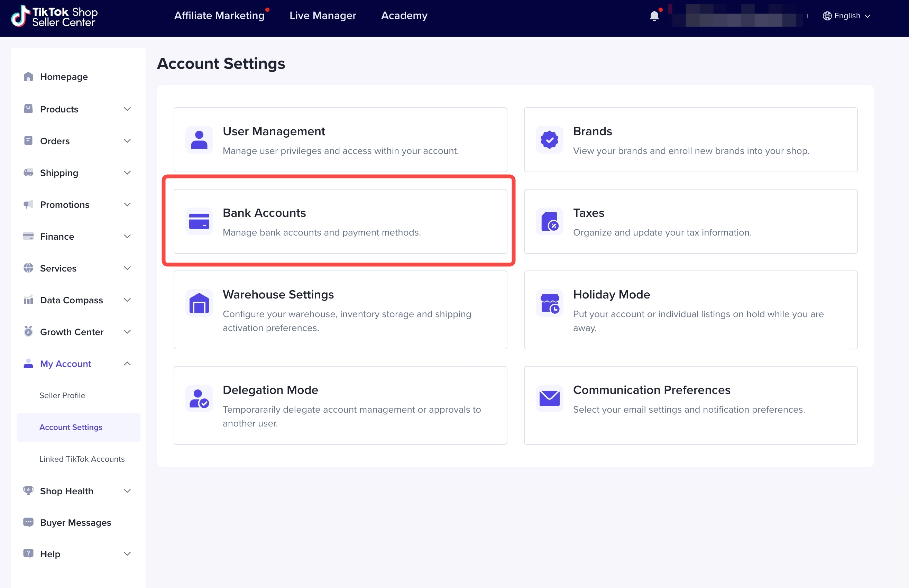
Task: Click the Bank Accounts card icon
Action: point(199,221)
